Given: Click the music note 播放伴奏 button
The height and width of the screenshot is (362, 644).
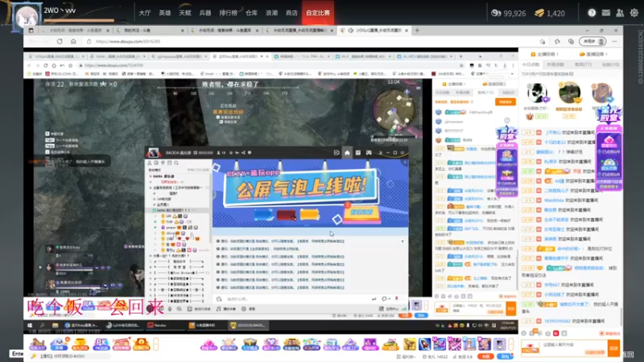Looking at the screenshot, I should click(226, 309).
